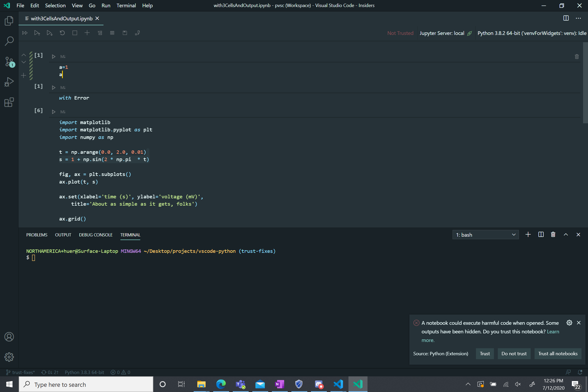The height and width of the screenshot is (392, 588).
Task: Open the Terminal menu
Action: (126, 5)
